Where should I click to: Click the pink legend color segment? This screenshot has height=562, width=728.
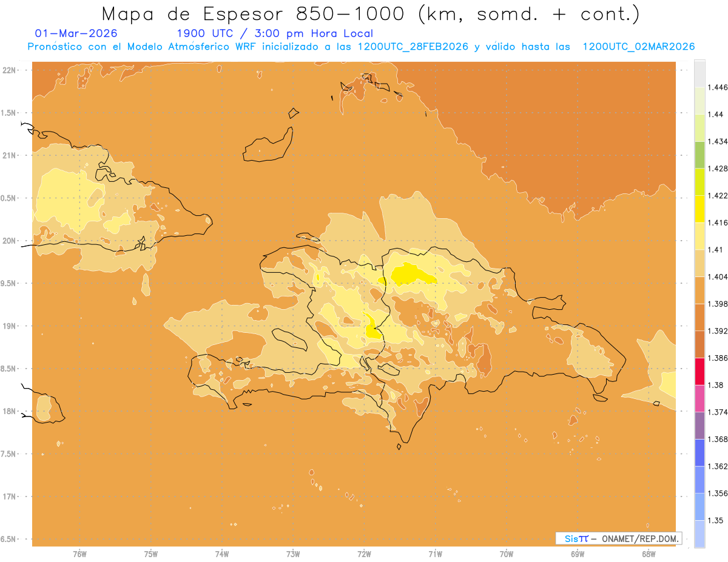pos(699,398)
